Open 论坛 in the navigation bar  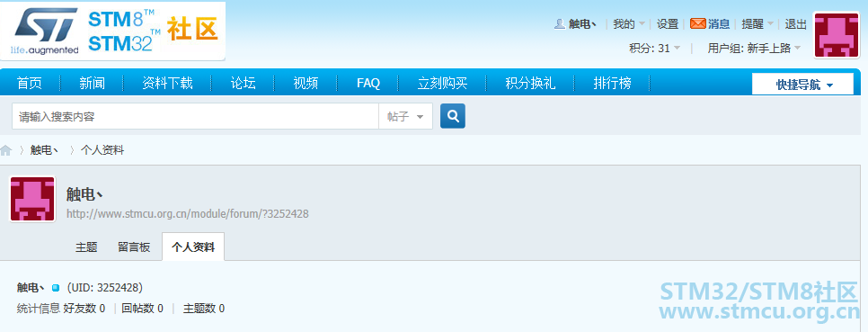[243, 84]
